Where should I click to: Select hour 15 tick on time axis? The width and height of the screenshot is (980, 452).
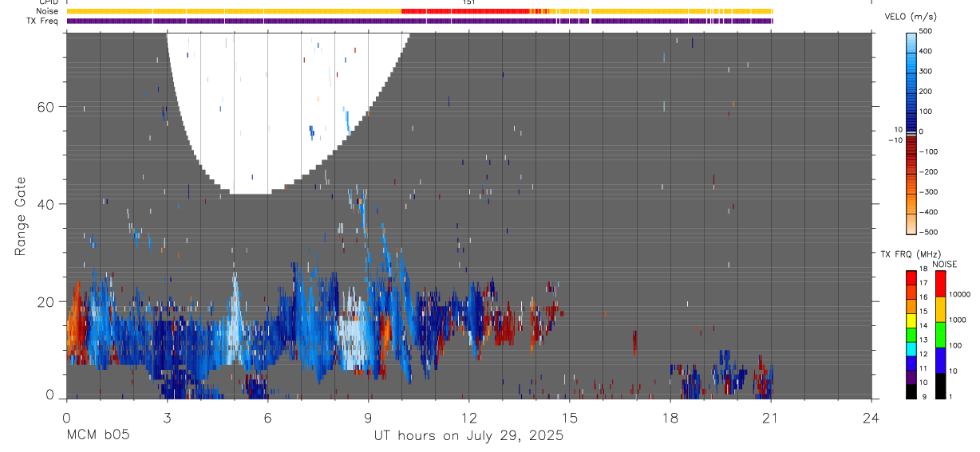pos(570,416)
